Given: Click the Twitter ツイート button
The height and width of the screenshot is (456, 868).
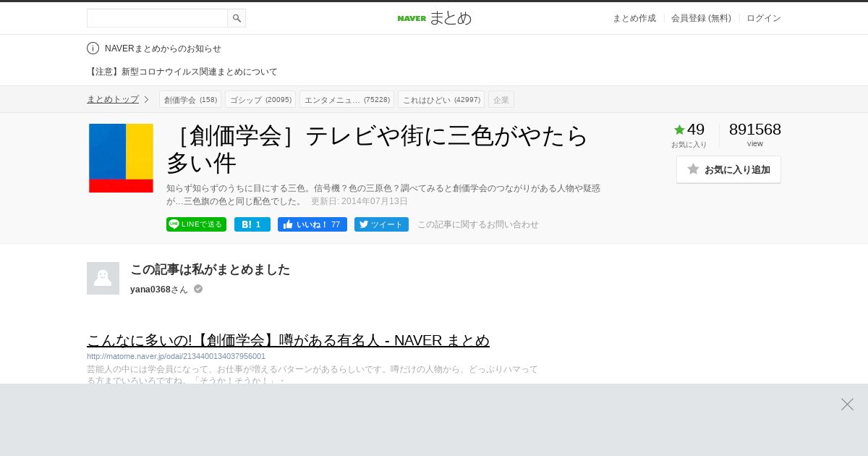Looking at the screenshot, I should [381, 224].
